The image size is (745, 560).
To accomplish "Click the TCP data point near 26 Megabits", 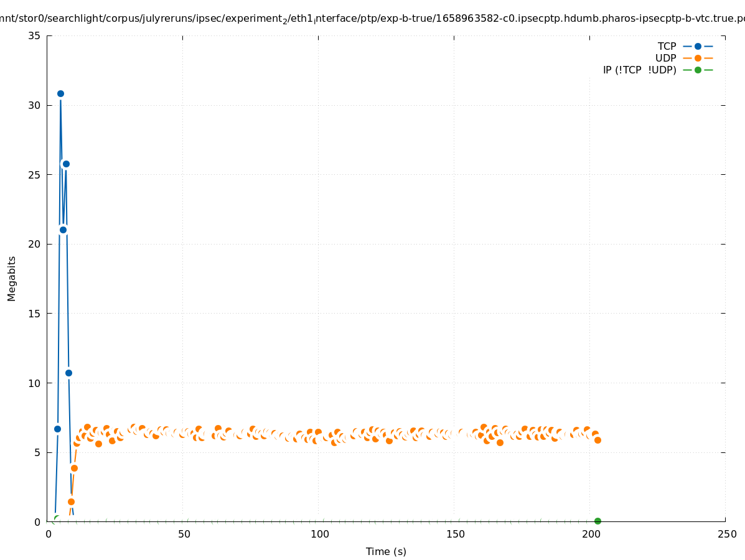I will [66, 164].
